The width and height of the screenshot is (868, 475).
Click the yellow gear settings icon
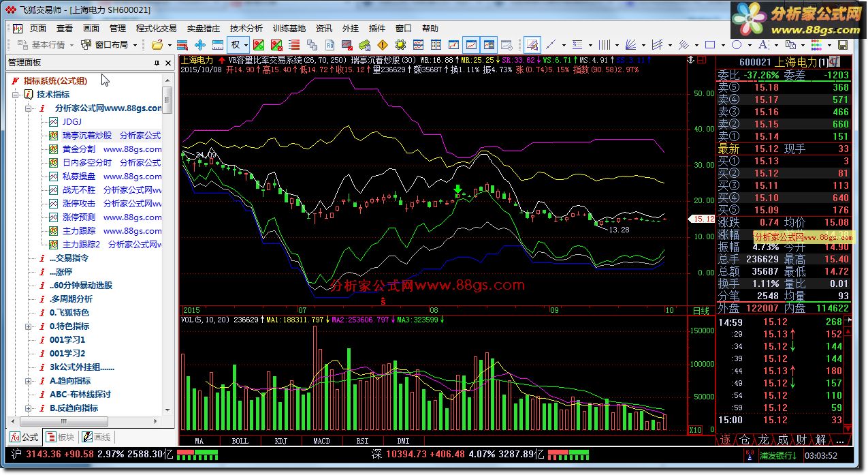click(x=400, y=45)
